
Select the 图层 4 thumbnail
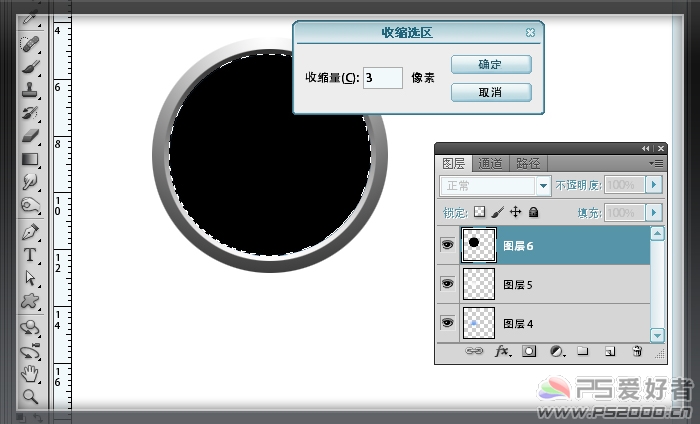(479, 323)
